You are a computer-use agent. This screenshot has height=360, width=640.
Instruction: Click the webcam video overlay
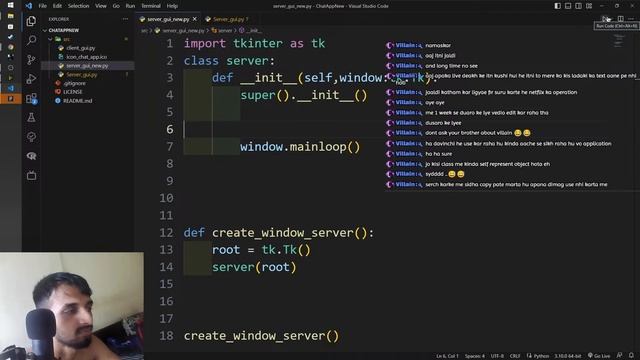click(x=72, y=306)
